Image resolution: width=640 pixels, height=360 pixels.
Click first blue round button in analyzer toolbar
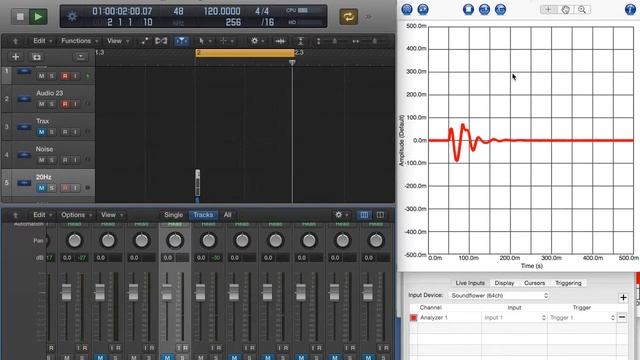(407, 9)
